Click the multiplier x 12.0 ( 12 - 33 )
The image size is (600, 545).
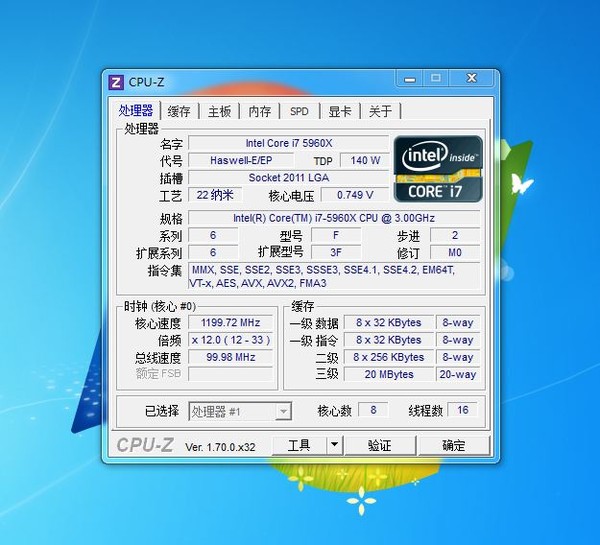[231, 340]
